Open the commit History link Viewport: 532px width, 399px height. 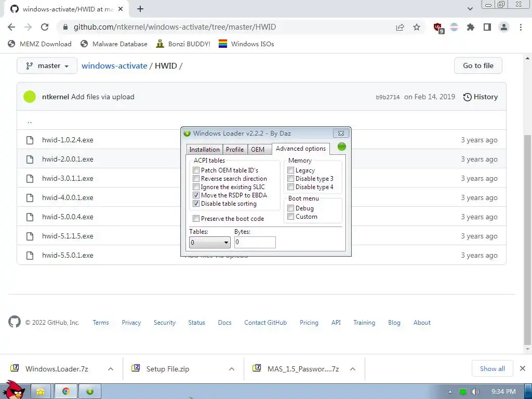click(481, 97)
